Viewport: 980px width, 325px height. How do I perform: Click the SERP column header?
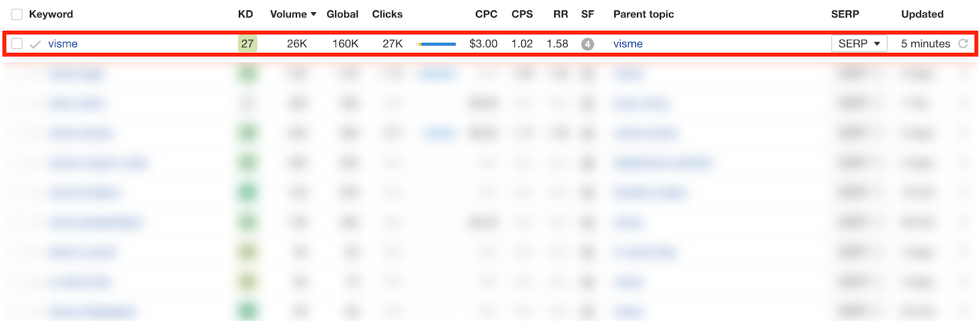(x=845, y=14)
